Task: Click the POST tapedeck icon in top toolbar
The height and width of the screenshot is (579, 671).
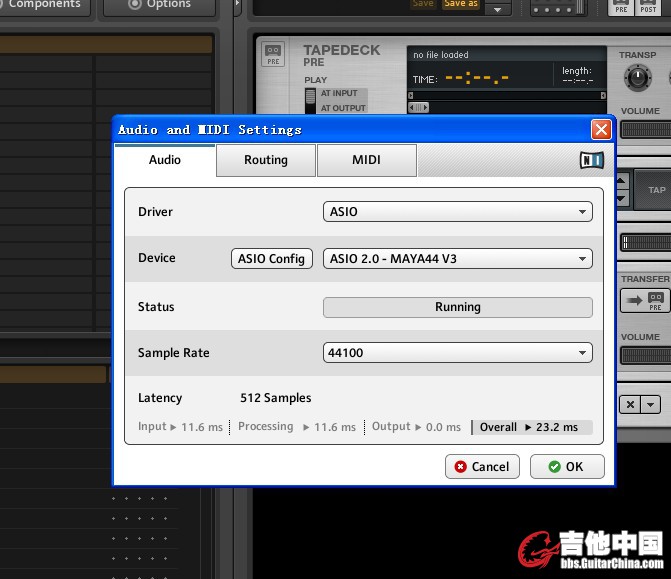Action: [x=648, y=7]
